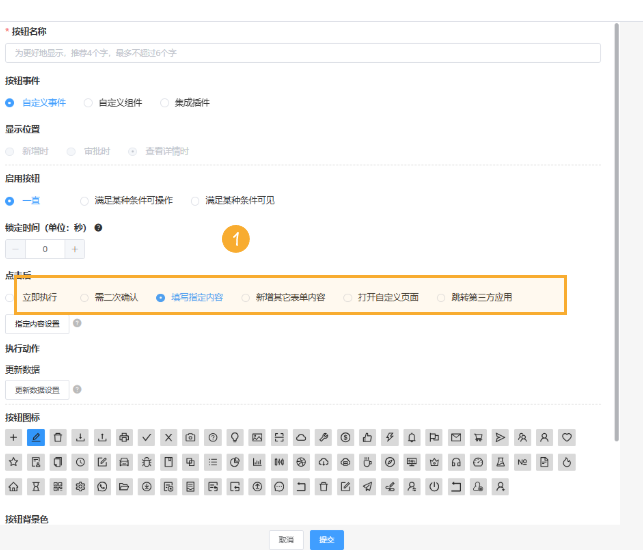643x550 pixels.
Task: Pick the paper plane rocket icon
Action: [x=368, y=487]
